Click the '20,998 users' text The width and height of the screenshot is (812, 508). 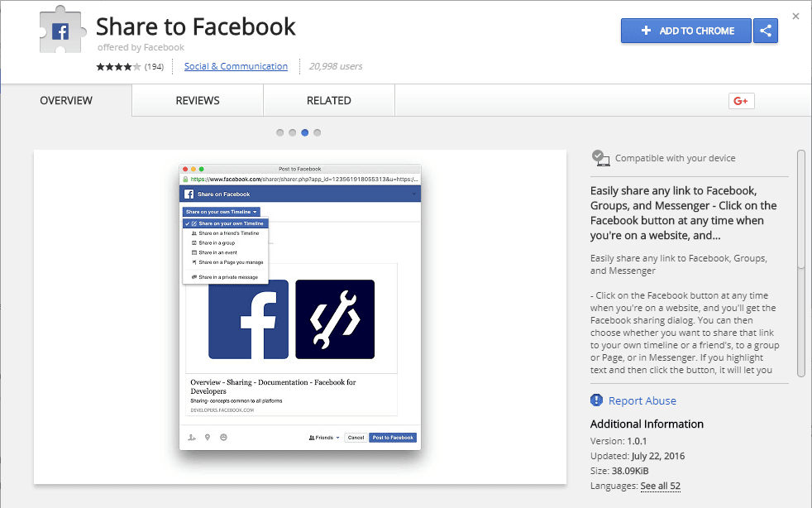pos(336,66)
